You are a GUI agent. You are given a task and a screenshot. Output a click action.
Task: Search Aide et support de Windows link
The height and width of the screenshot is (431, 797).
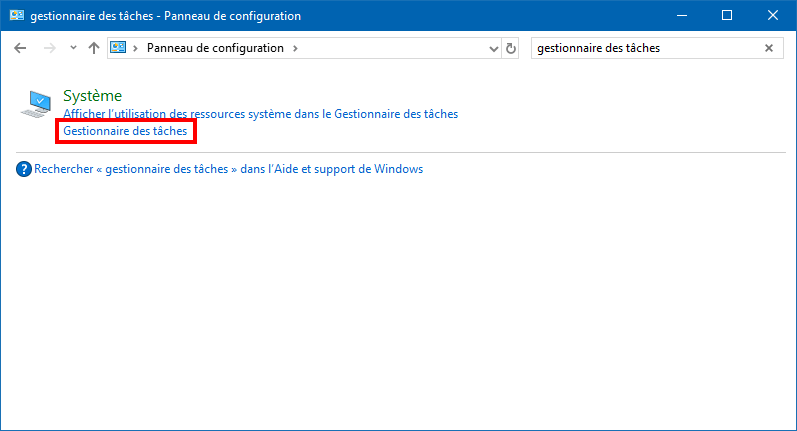click(x=228, y=169)
